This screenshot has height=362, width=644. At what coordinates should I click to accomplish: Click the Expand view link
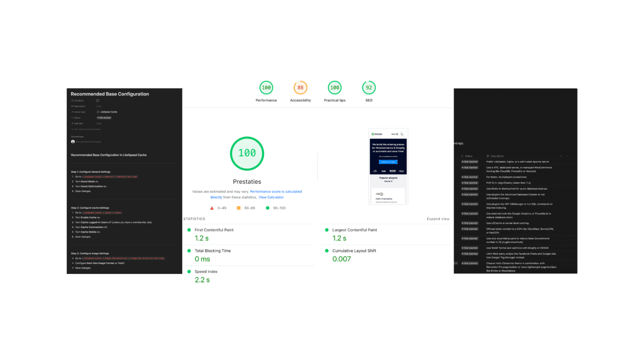[438, 219]
